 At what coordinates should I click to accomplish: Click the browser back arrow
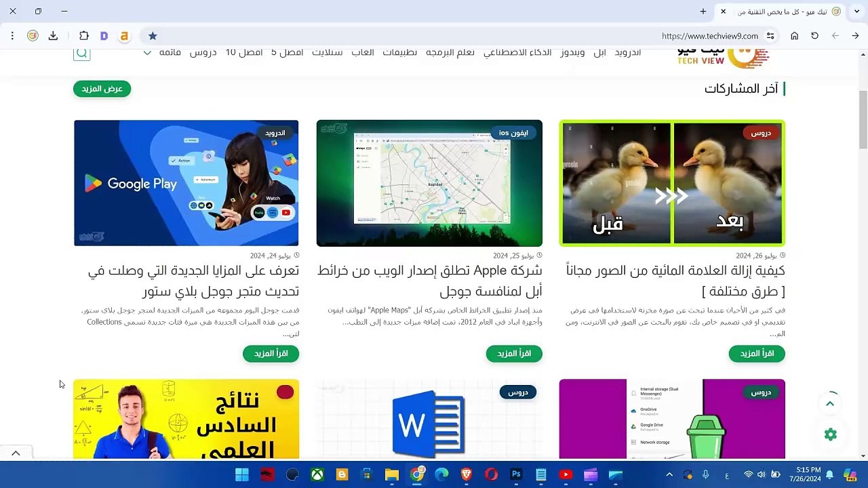click(855, 36)
